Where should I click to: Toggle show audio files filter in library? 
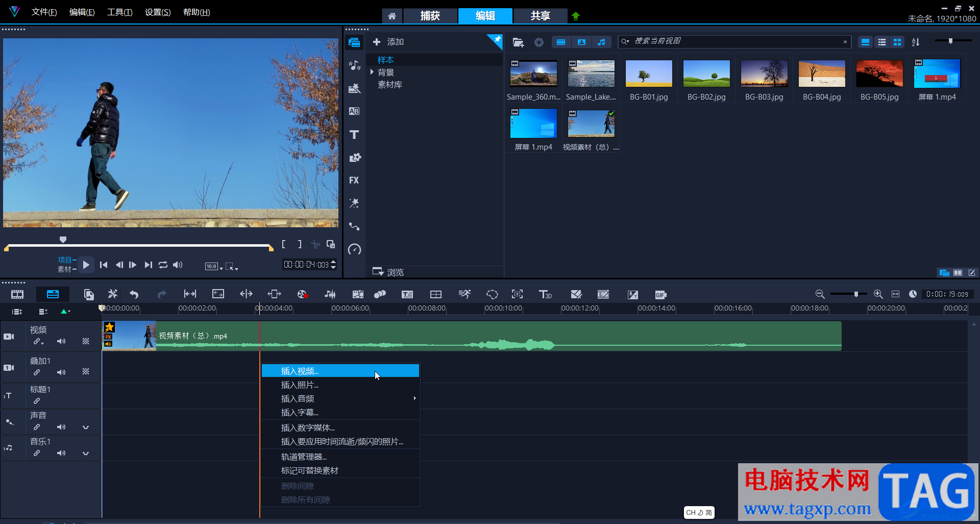click(602, 42)
